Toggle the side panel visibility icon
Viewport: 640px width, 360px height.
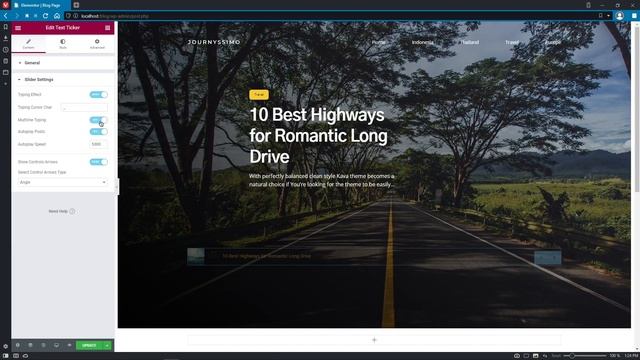click(x=5, y=356)
